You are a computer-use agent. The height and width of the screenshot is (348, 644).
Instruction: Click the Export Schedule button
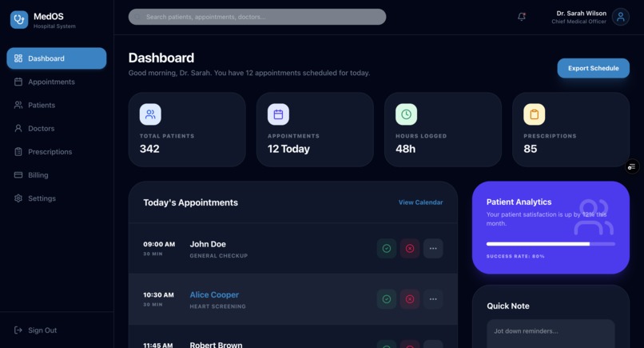(x=593, y=68)
